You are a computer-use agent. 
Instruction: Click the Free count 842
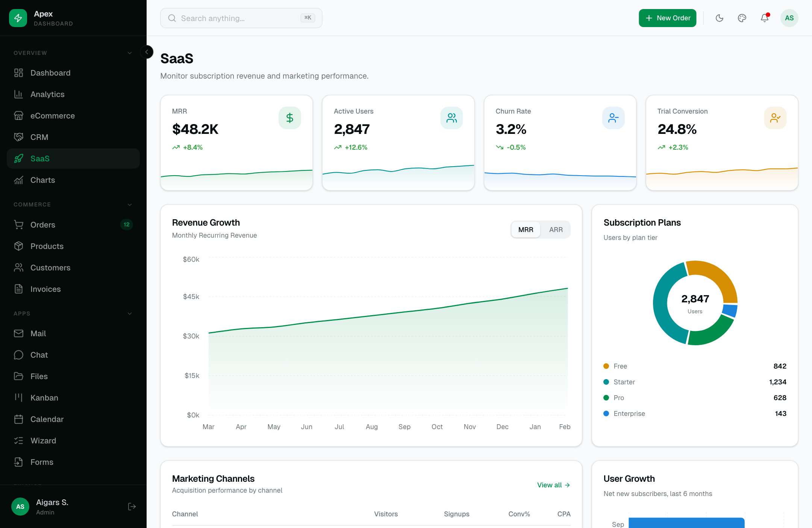(780, 366)
